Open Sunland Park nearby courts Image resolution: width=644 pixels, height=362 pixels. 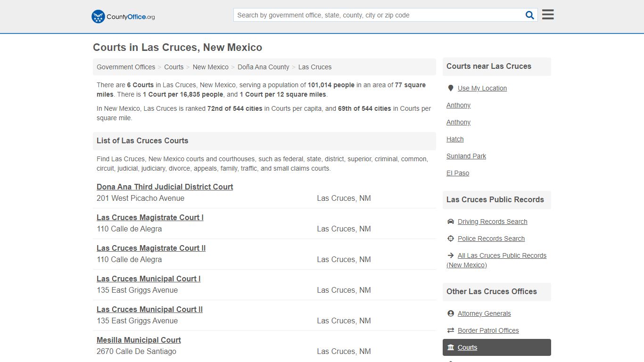pos(466,156)
